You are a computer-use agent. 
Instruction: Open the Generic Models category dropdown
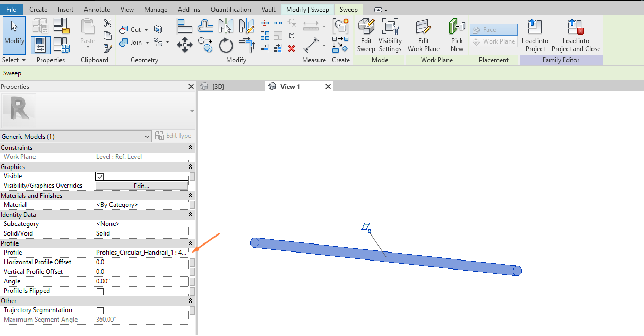[148, 136]
